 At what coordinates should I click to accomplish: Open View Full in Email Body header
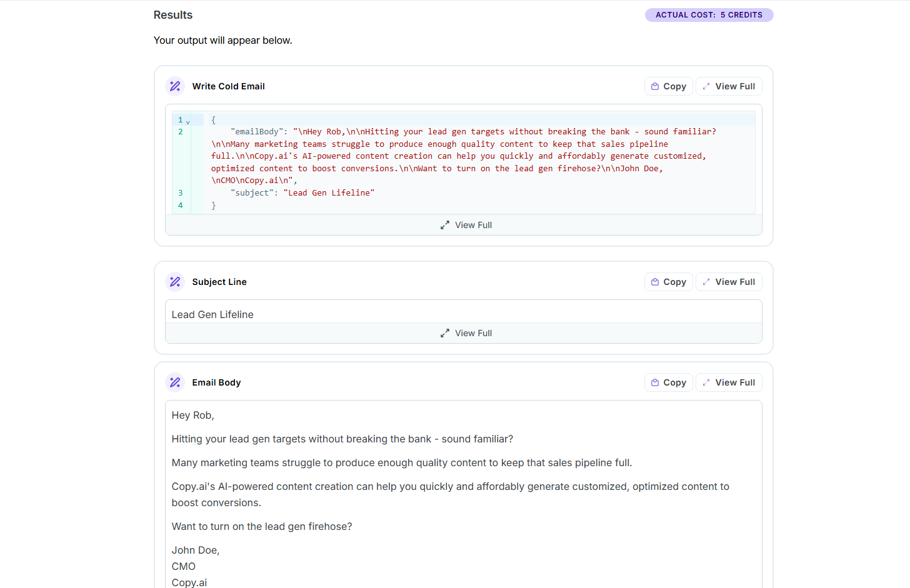(x=729, y=382)
